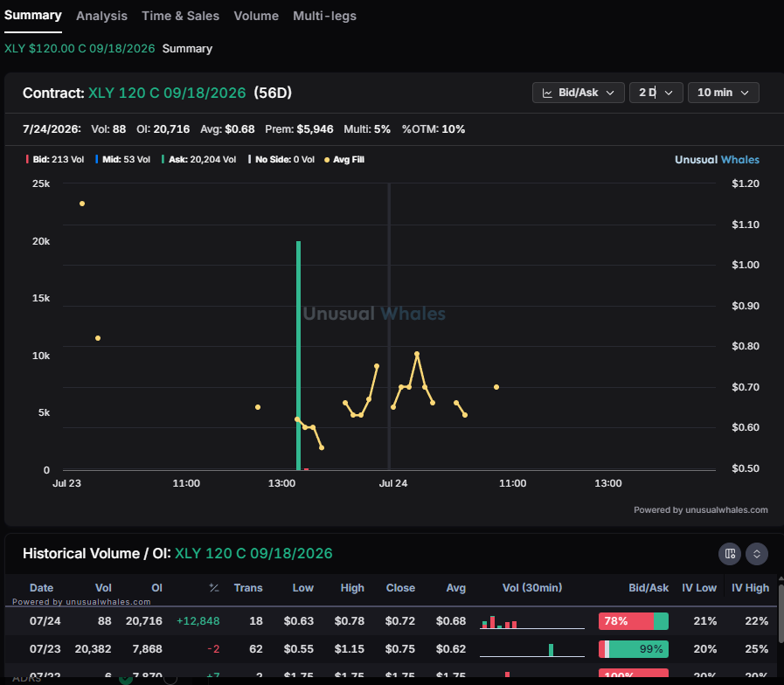Toggle the Ask 20,204 Vol legend series
Screen dimensions: 784x685
[199, 160]
